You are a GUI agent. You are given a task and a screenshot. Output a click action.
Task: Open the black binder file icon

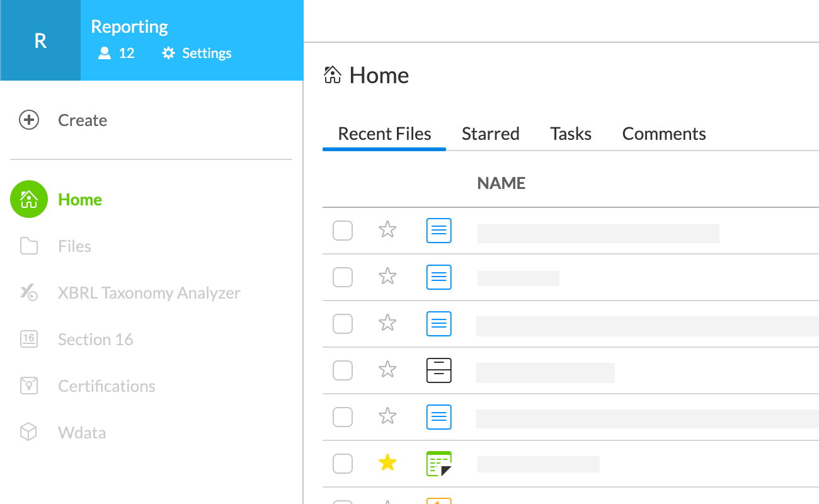tap(438, 370)
